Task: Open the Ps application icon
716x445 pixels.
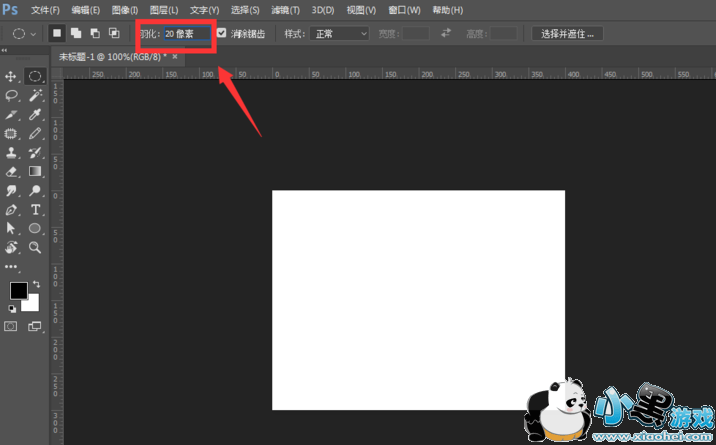Action: pos(10,10)
